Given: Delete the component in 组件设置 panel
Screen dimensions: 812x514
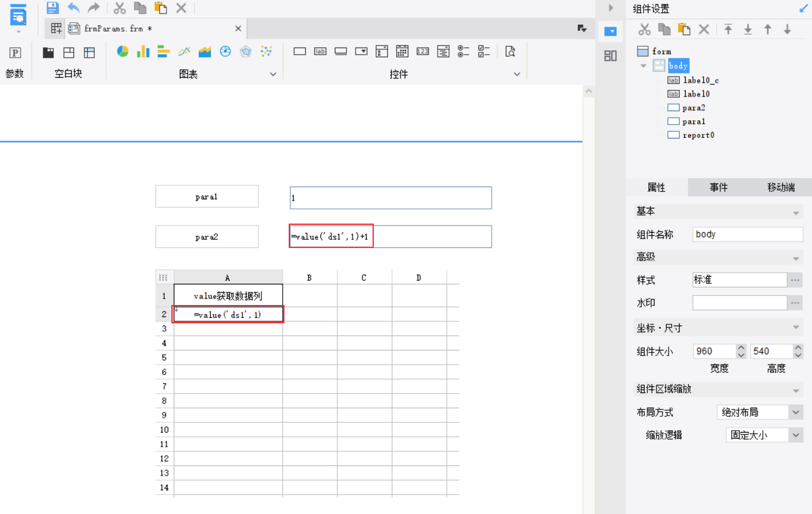Looking at the screenshot, I should [704, 29].
